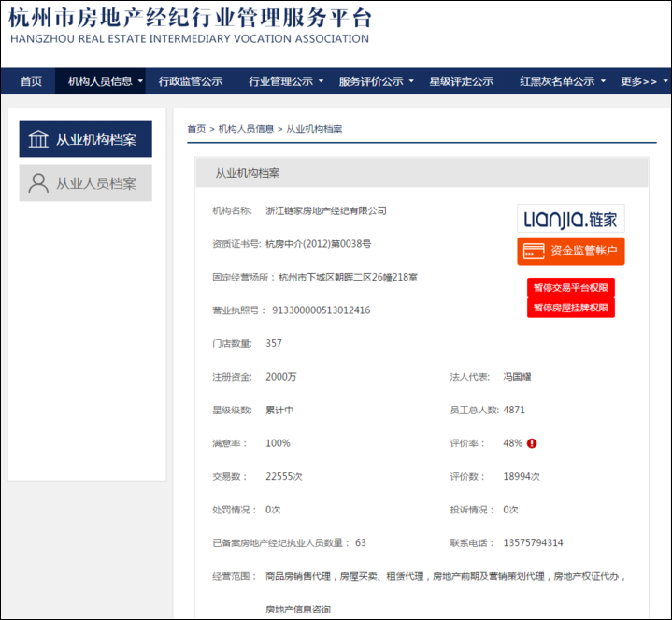Click legal representative name 冯国耀
The height and width of the screenshot is (620, 672).
[x=517, y=377]
